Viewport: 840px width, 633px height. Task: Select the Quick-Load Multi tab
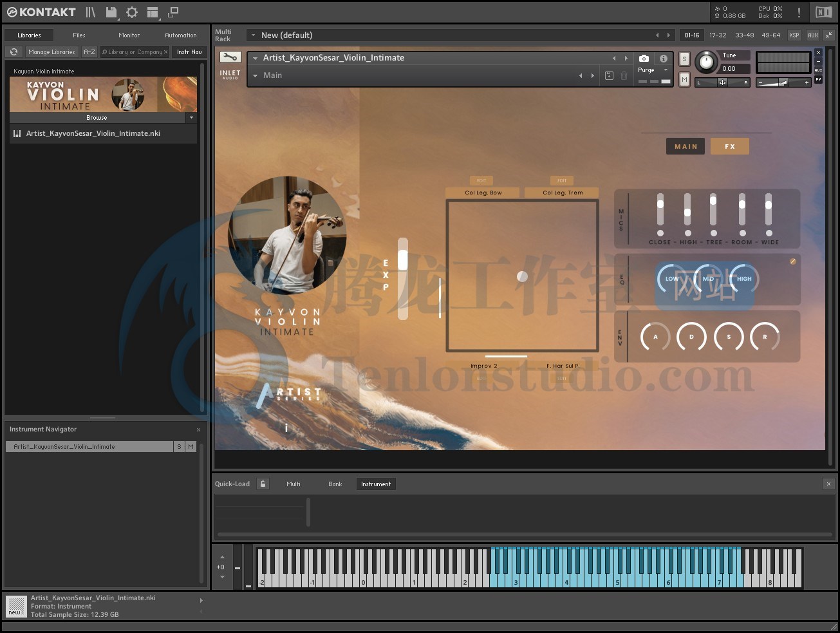tap(294, 484)
